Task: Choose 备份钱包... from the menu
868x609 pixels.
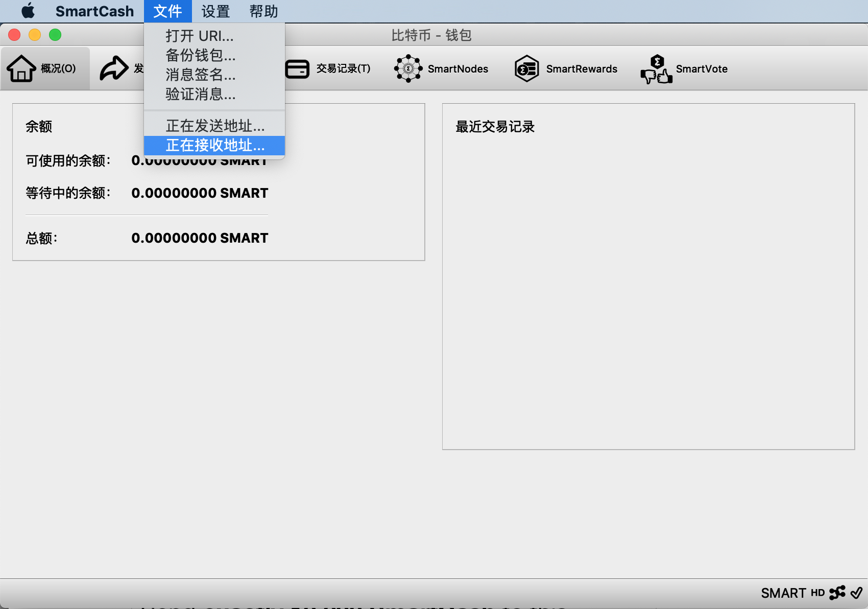Action: pos(201,55)
